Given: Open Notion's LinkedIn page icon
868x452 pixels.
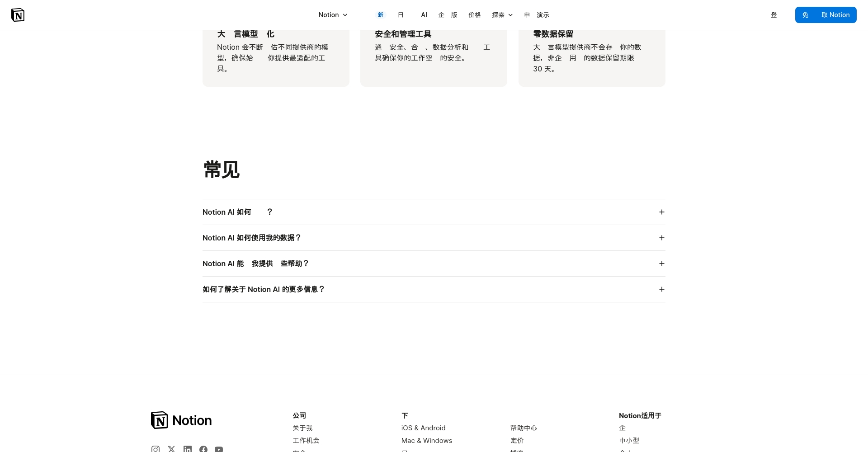Looking at the screenshot, I should click(x=188, y=449).
